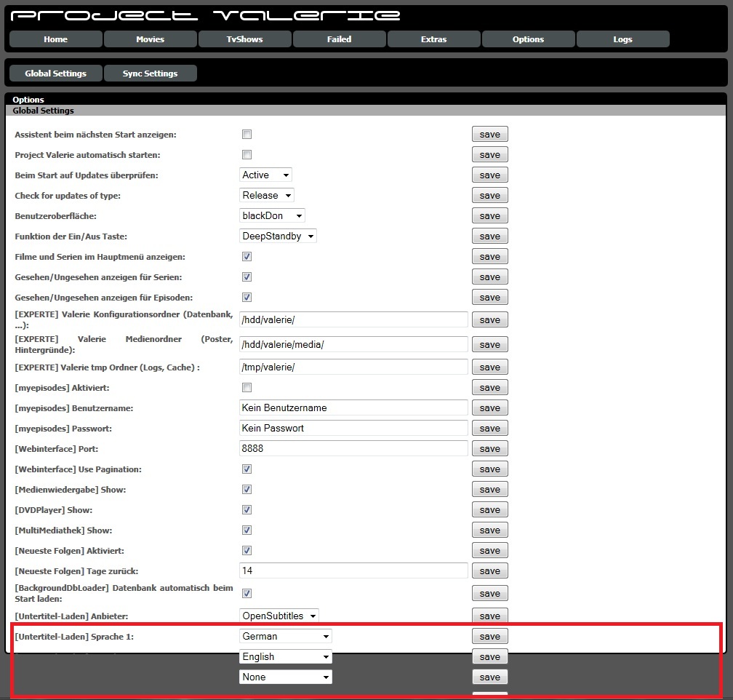The image size is (733, 700).
Task: Expand the DeepStandby power button dropdown
Action: [278, 236]
